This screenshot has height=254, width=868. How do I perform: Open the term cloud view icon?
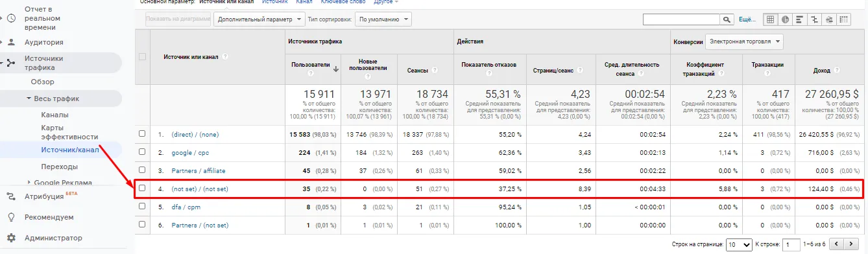(829, 19)
